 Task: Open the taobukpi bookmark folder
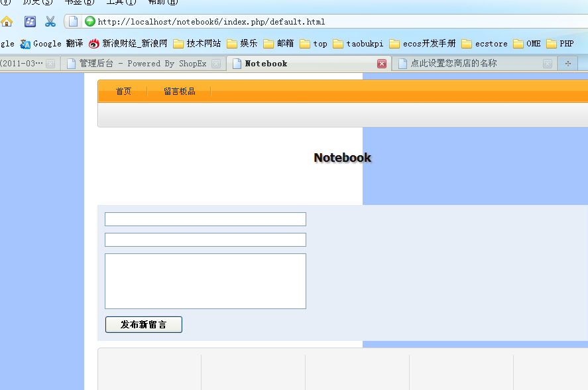click(358, 44)
